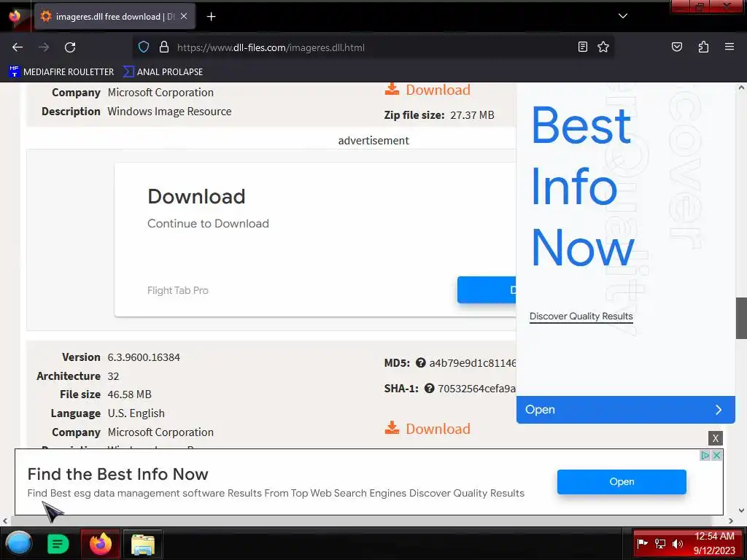Click the Flight Tab Pro label
Image resolution: width=747 pixels, height=560 pixels.
pos(178,290)
